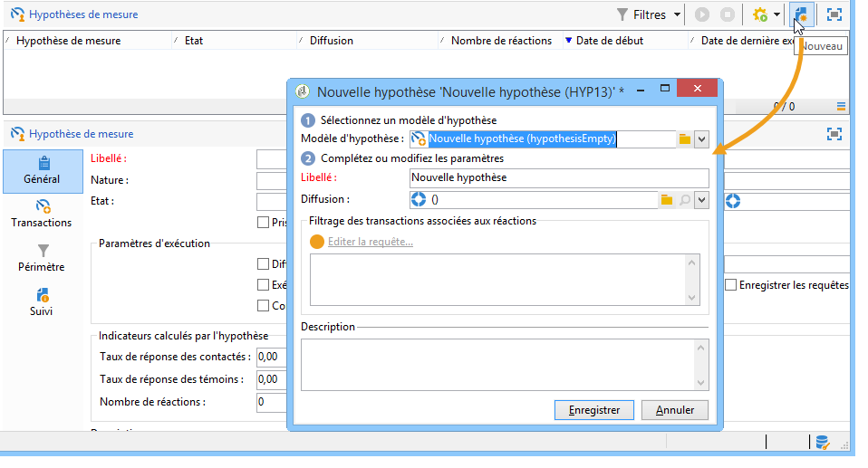Click the Hypothèses de mesure header icon
Viewport: 868px width, 468px height.
click(18, 14)
